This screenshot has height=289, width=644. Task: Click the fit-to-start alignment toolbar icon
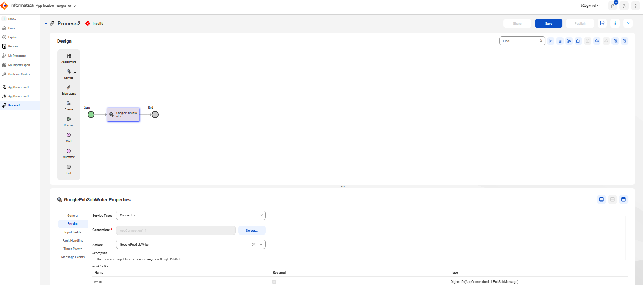point(551,41)
